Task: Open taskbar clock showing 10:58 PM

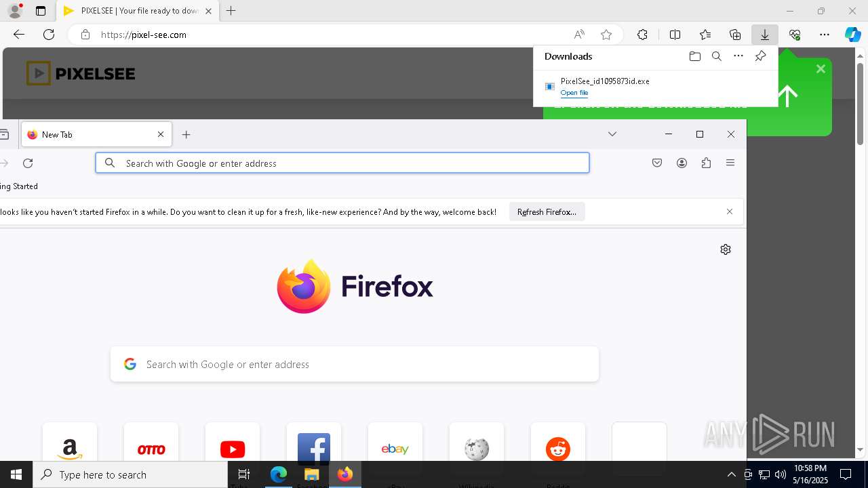Action: (x=810, y=474)
